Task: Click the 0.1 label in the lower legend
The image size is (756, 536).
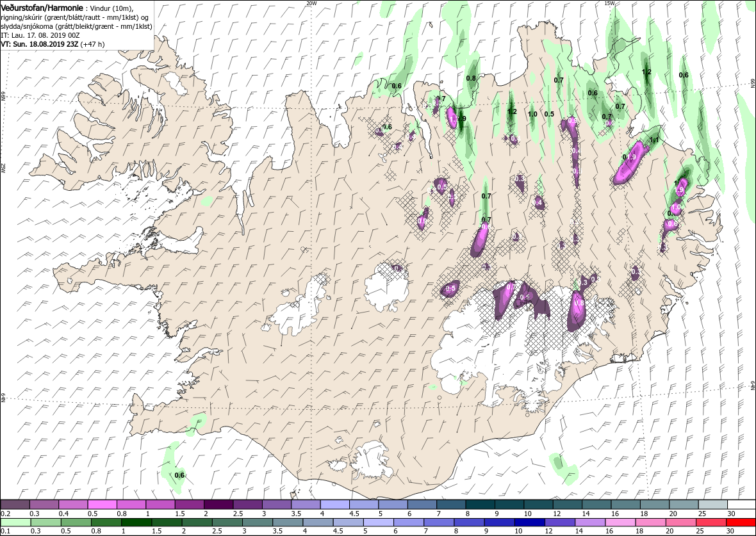Action: [x=5, y=531]
